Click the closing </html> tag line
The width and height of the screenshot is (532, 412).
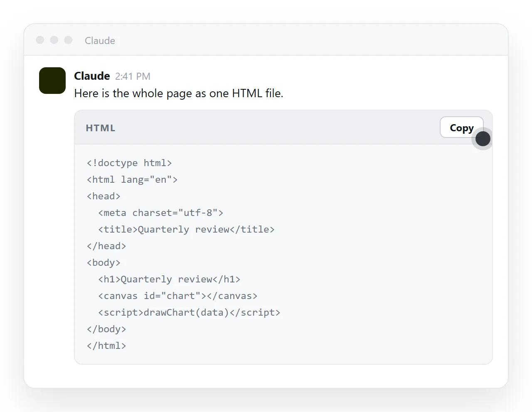click(x=106, y=346)
